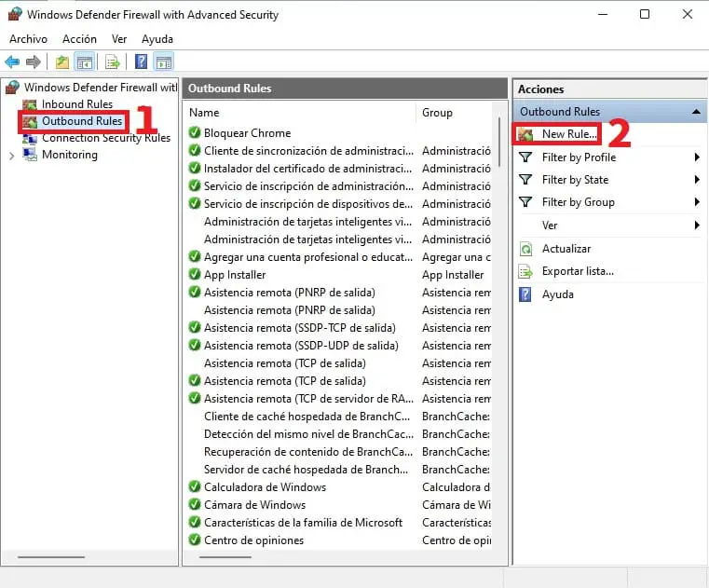Image resolution: width=709 pixels, height=588 pixels.
Task: Select Inbound Rules in the tree
Action: (77, 104)
